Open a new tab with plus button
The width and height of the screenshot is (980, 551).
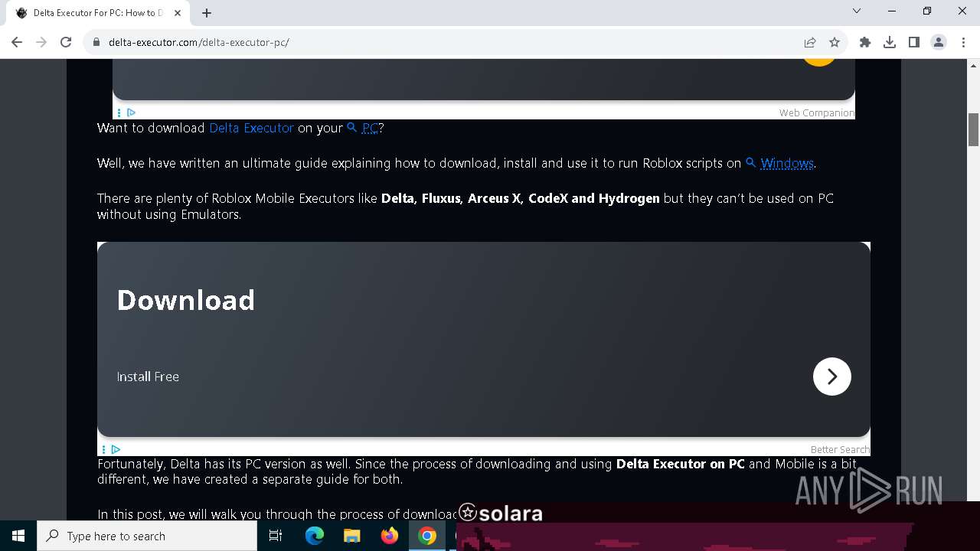(x=207, y=12)
